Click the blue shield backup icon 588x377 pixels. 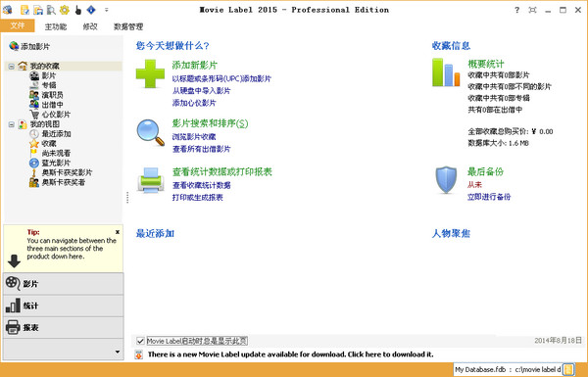coord(446,180)
